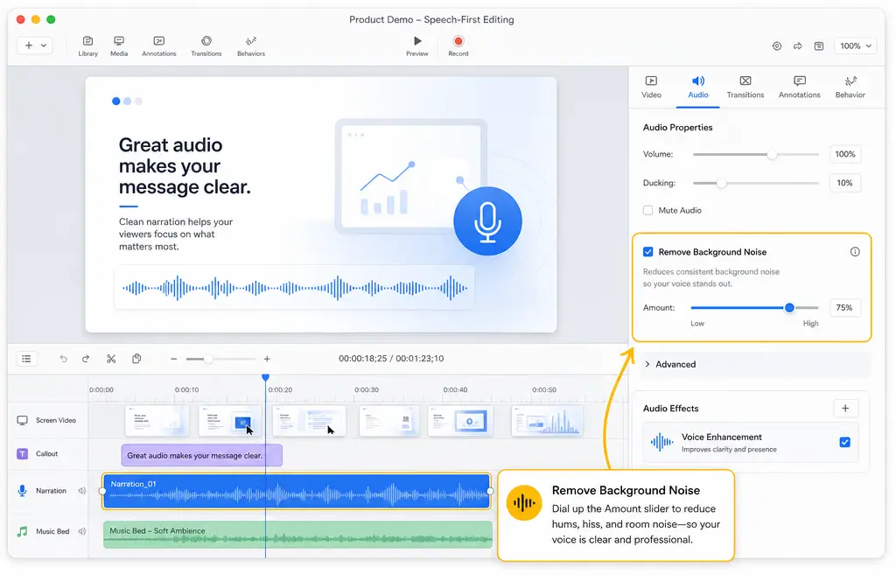The width and height of the screenshot is (896, 588).
Task: Click the Volume 100% value field
Action: [x=844, y=154]
